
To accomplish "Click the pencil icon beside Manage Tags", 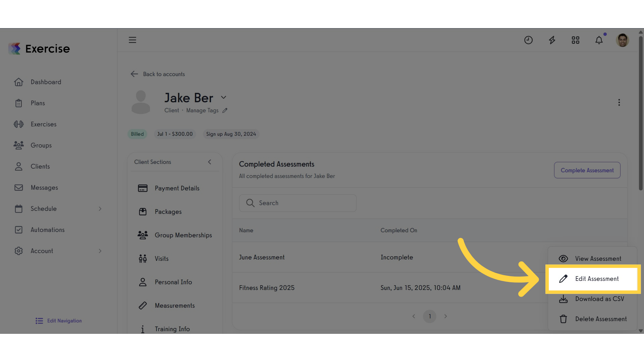I will click(x=225, y=110).
